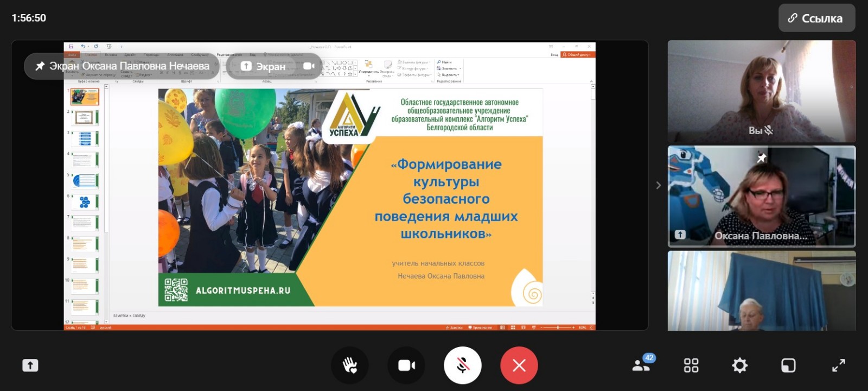
Task: Open conference settings gear icon
Action: (740, 365)
